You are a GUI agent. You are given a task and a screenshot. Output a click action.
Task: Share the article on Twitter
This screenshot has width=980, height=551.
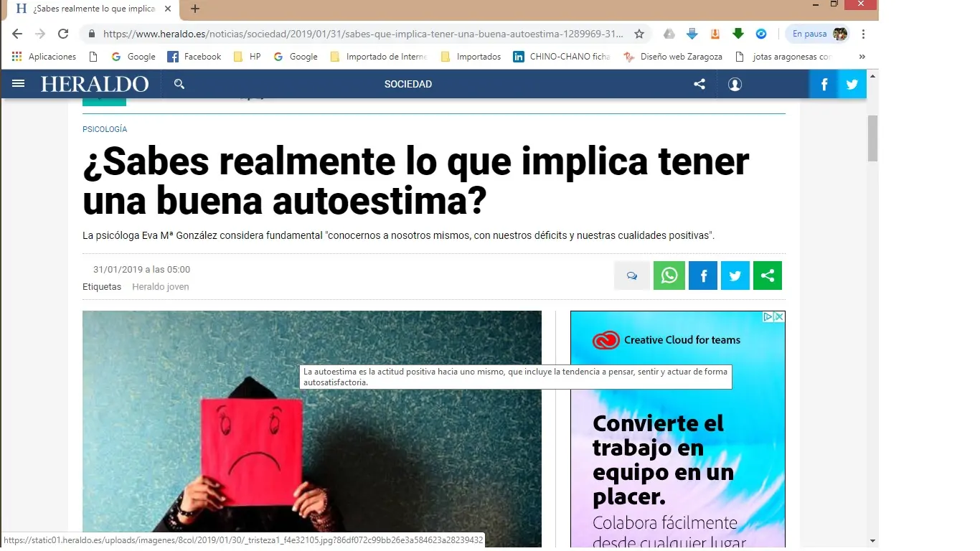coord(735,275)
